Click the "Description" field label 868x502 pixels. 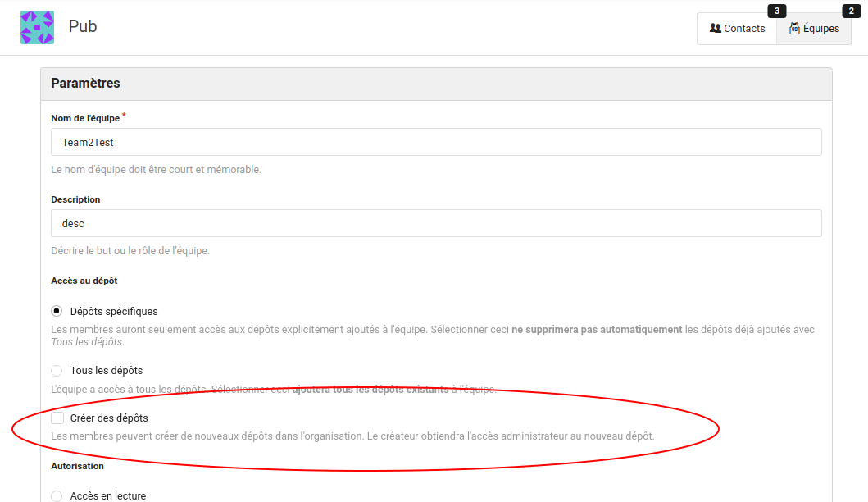click(x=75, y=199)
